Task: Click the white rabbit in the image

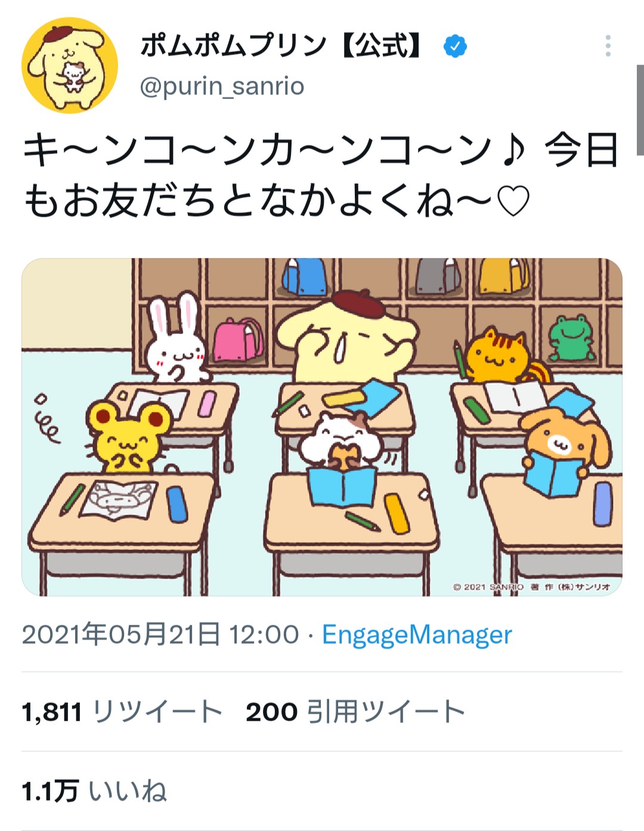Action: [176, 340]
